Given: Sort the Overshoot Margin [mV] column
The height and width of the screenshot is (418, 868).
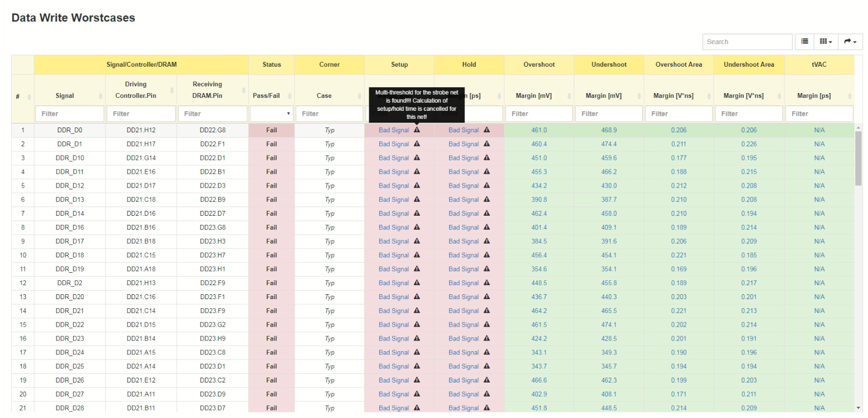Looking at the screenshot, I should pyautogui.click(x=569, y=96).
